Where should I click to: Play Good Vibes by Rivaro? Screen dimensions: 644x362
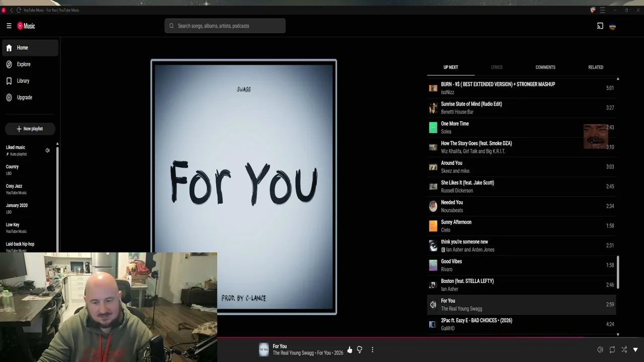click(521, 265)
